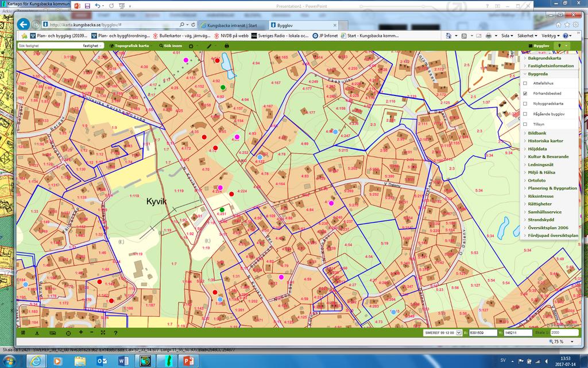Screen dimensions: 588x368
Task: Open JP Infonet favorite link
Action: coord(325,36)
